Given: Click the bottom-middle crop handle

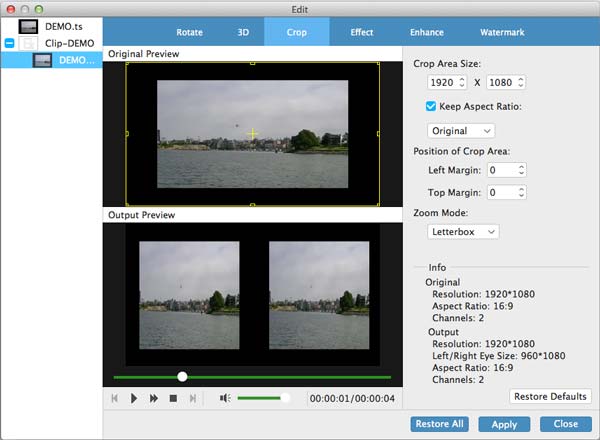Looking at the screenshot, I should tap(253, 205).
